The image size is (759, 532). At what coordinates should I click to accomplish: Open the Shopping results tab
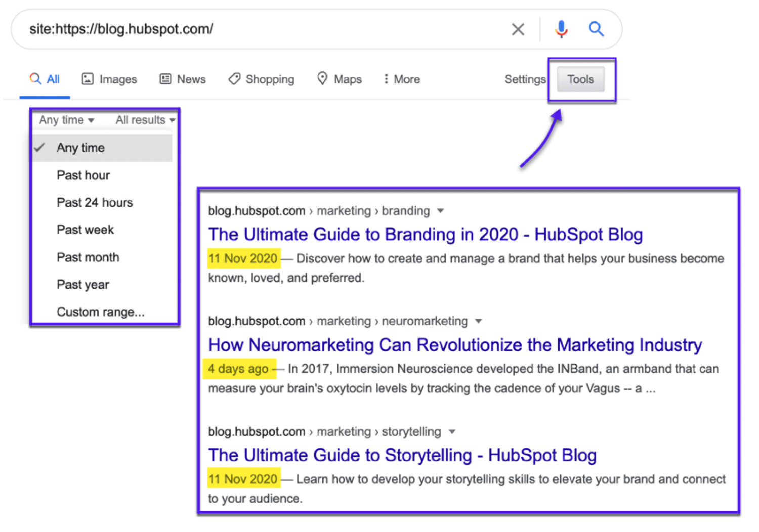tap(261, 79)
